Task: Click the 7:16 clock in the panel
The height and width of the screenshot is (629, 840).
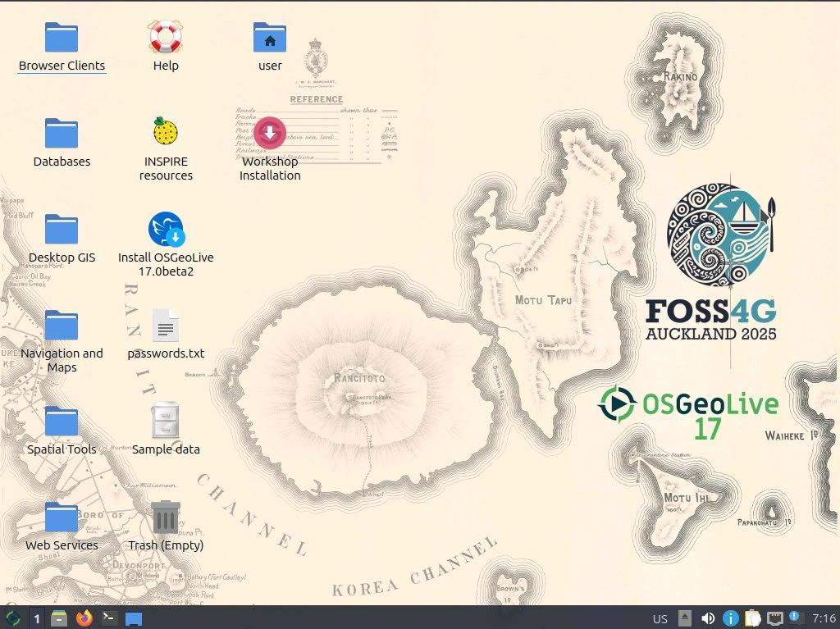Action: [824, 618]
